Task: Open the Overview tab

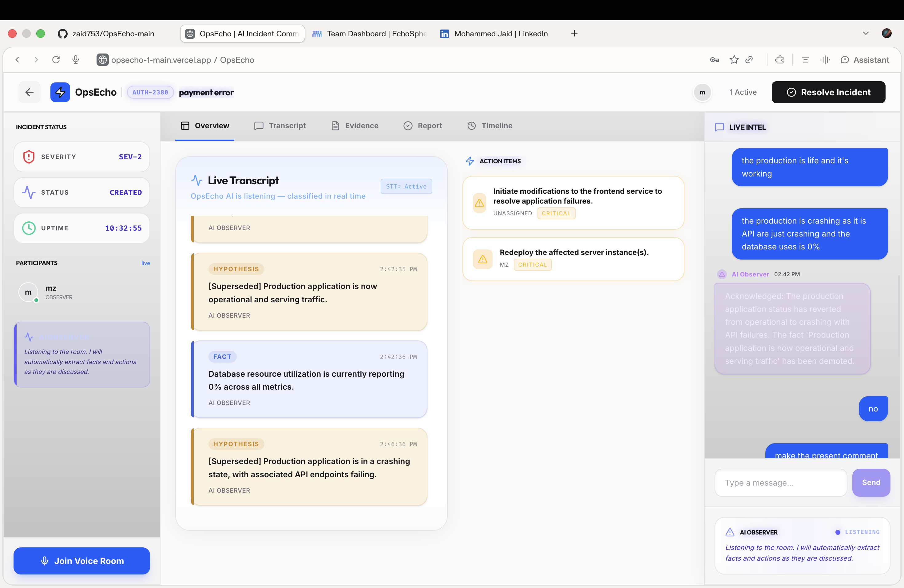Action: coord(205,126)
